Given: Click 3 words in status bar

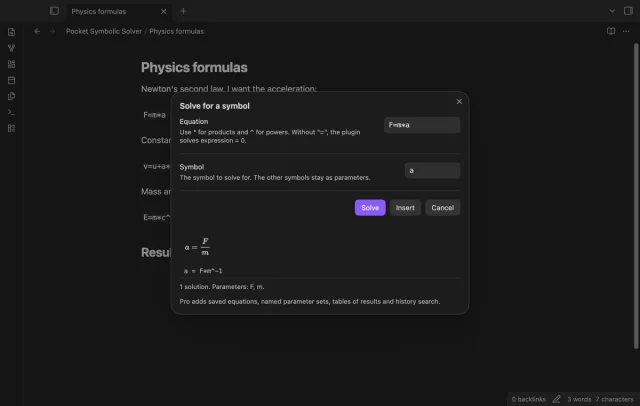Looking at the screenshot, I should coord(579,399).
